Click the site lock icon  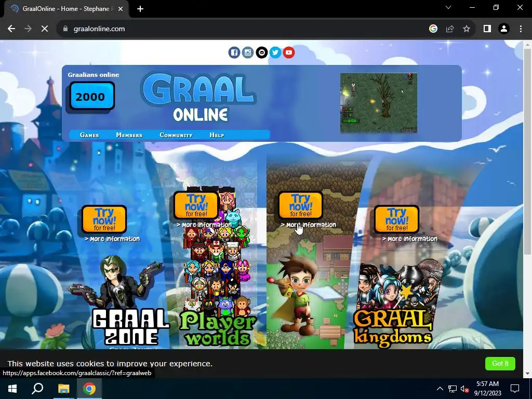point(65,29)
